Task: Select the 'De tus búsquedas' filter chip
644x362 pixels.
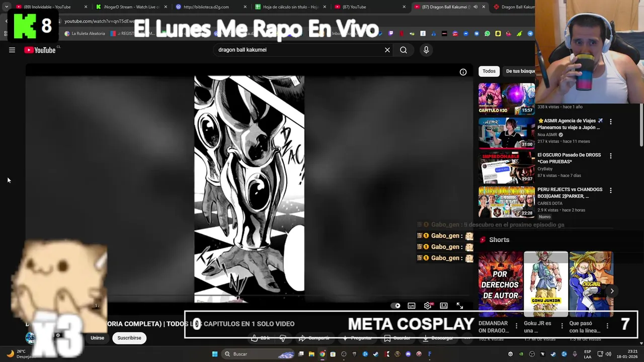Action: [520, 71]
